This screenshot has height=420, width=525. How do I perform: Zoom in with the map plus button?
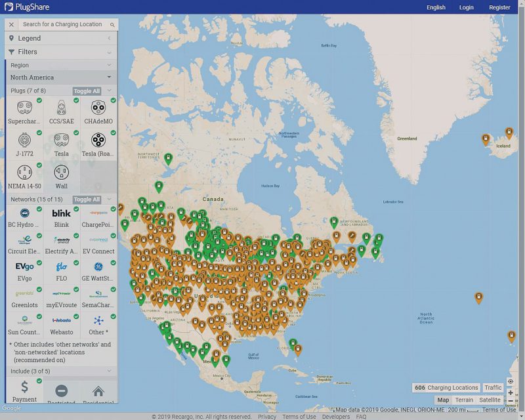coord(511,392)
